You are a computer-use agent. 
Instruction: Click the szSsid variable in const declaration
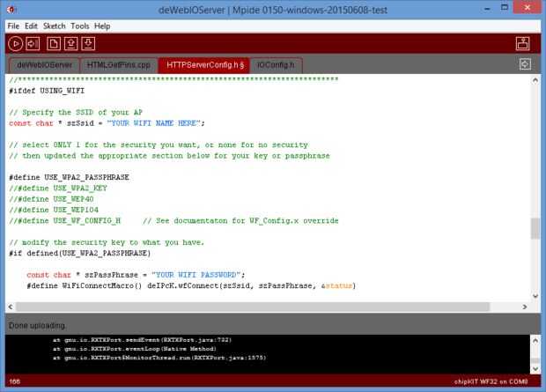click(x=80, y=123)
